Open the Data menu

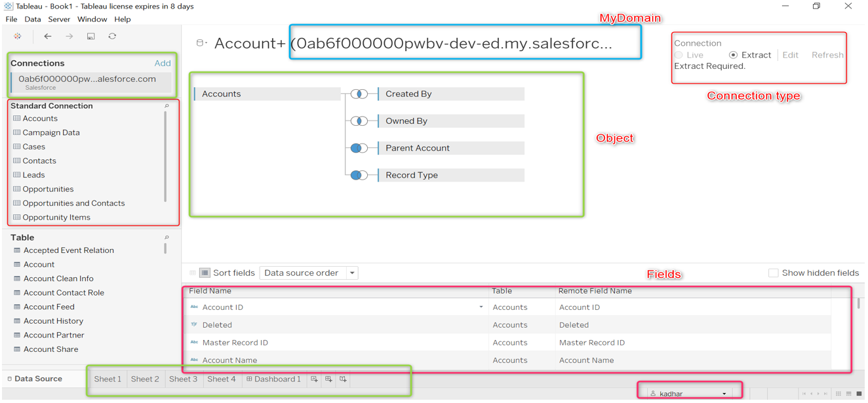coord(33,19)
